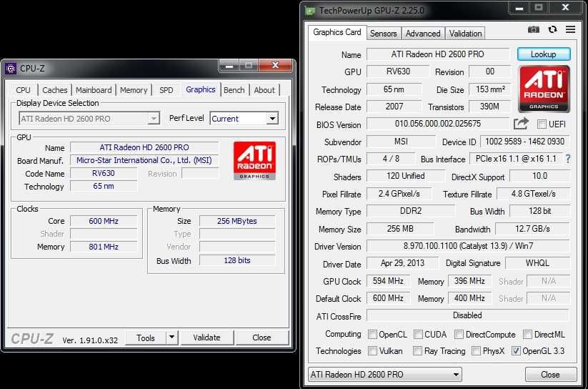Toggle the OpenCL checkbox
The width and height of the screenshot is (588, 389).
(372, 334)
